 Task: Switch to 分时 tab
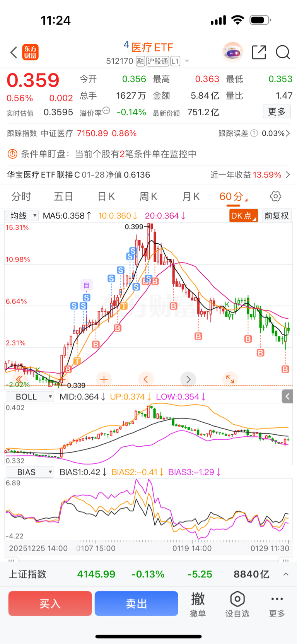click(x=21, y=196)
